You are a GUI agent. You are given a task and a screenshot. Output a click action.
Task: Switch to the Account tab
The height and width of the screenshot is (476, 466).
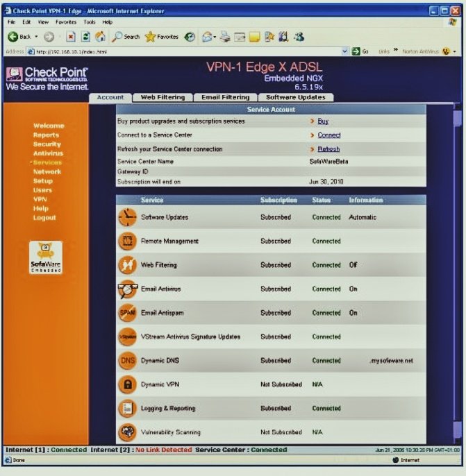tap(110, 97)
